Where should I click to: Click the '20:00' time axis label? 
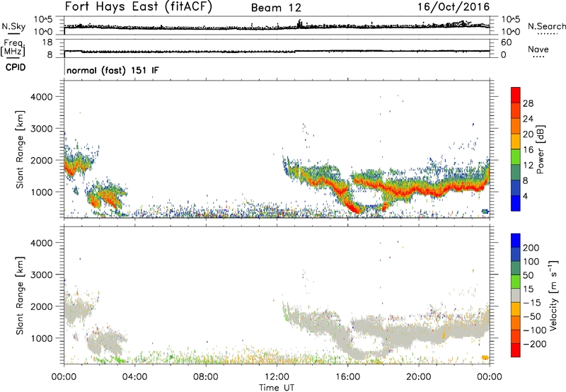pyautogui.click(x=419, y=377)
